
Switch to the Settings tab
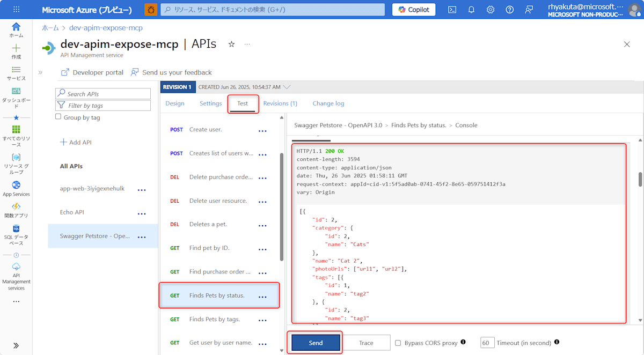211,103
